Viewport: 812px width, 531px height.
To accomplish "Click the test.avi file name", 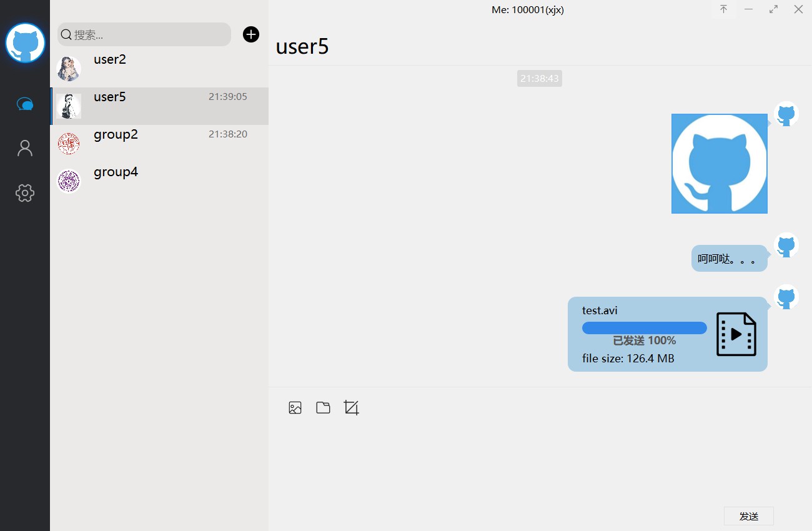I will point(600,310).
